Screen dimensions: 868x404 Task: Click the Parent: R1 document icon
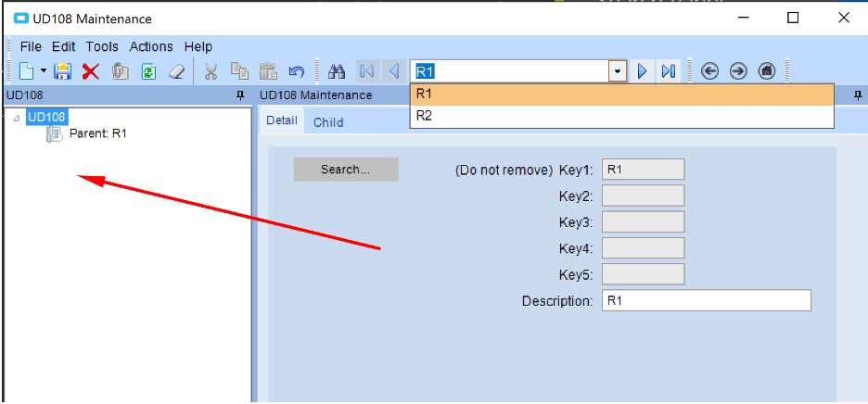coord(54,134)
